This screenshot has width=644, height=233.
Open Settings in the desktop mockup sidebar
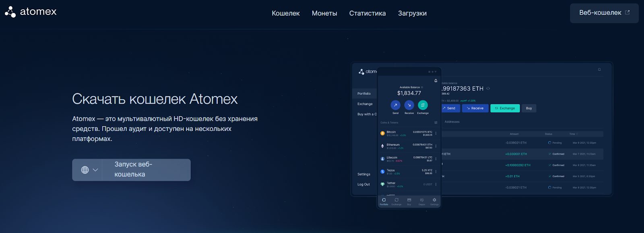pyautogui.click(x=364, y=174)
